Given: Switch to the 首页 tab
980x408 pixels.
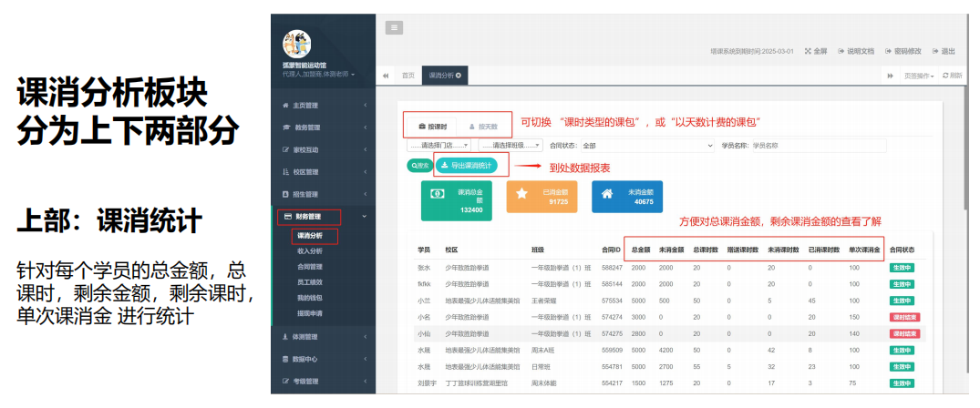Looking at the screenshot, I should point(408,76).
